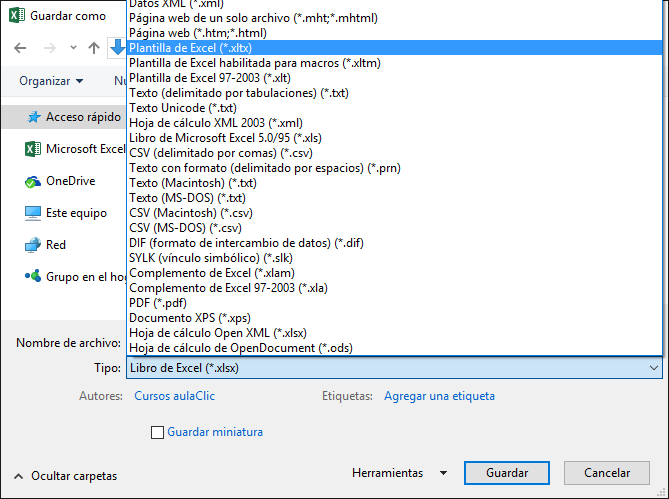This screenshot has height=499, width=669.
Task: Enable the Guardar miniatura checkbox
Action: [156, 432]
